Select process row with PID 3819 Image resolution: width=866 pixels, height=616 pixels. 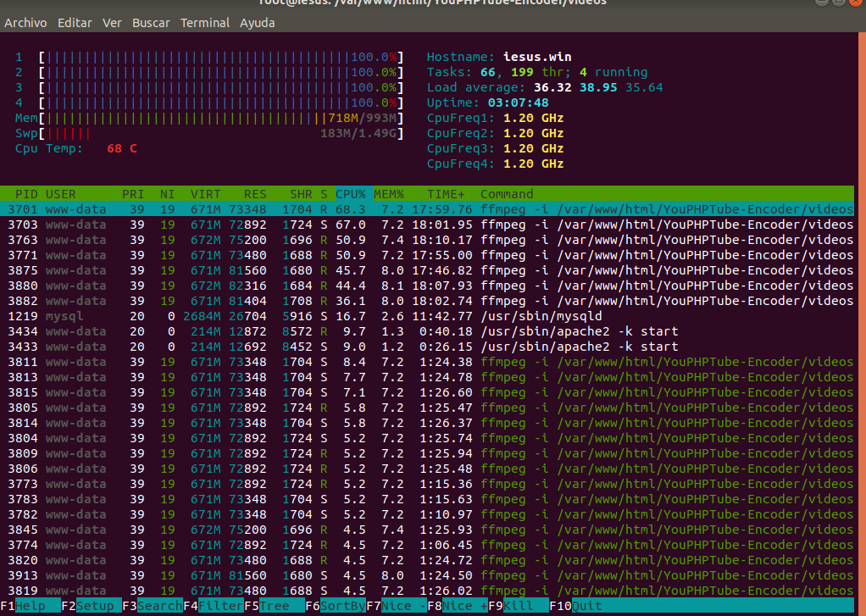[x=427, y=591]
